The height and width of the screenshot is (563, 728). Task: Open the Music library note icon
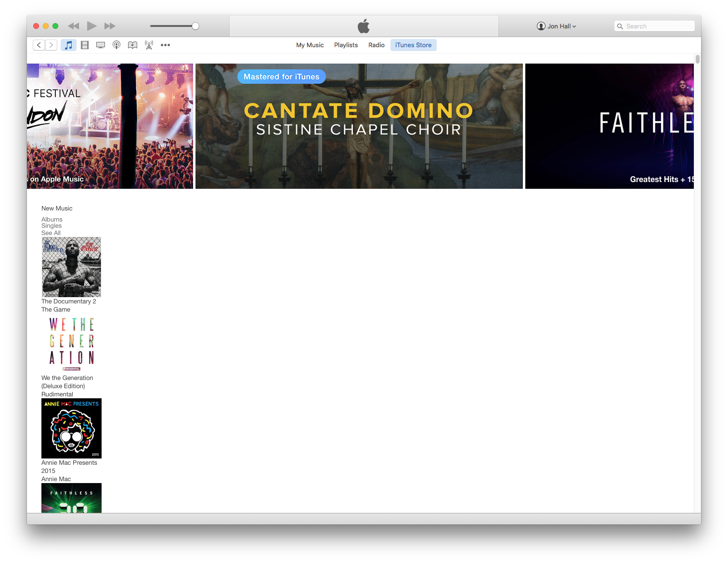click(69, 45)
